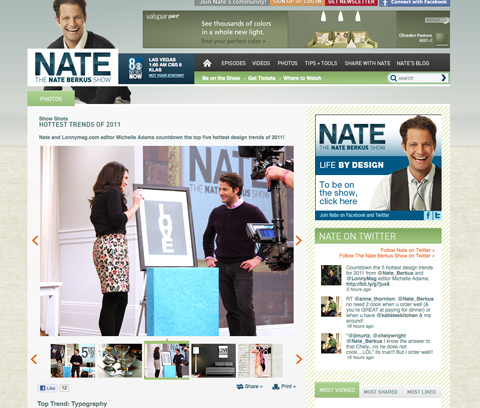Click find your perfect color ad link
480x408 pixels.
pyautogui.click(x=233, y=41)
